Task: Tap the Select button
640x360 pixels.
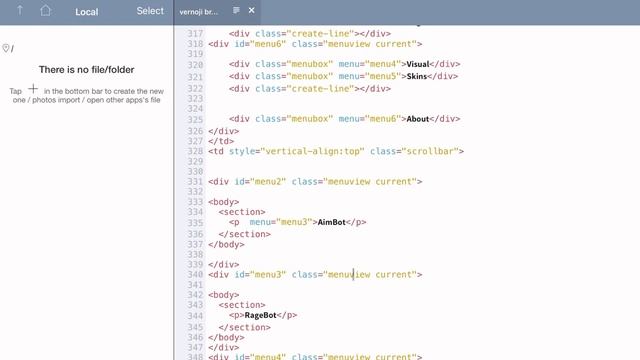Action: [x=150, y=11]
